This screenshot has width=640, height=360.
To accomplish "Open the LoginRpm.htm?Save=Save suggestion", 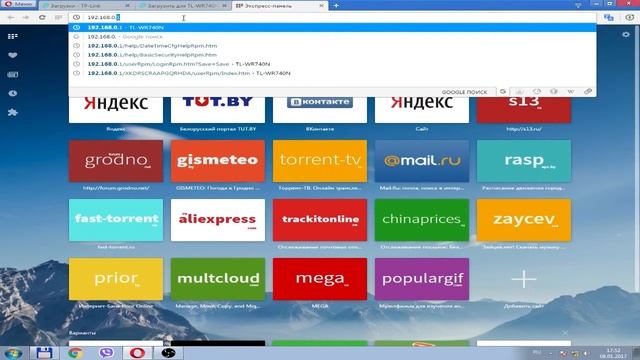I will click(x=333, y=64).
